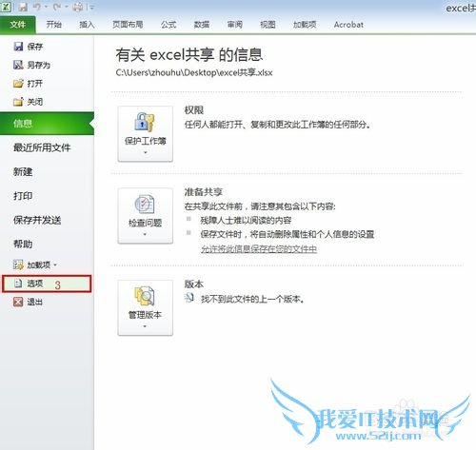The width and height of the screenshot is (476, 450).
Task: Expand the 管理版本 dropdown arrow
Action: click(x=145, y=326)
